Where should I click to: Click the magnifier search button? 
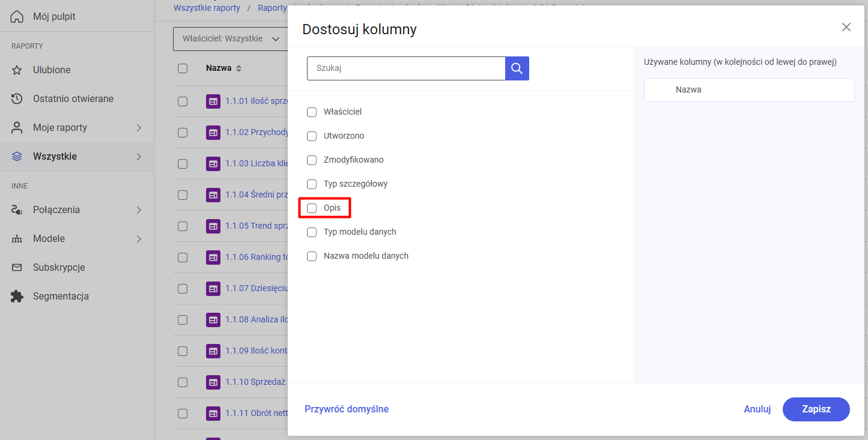pos(517,68)
